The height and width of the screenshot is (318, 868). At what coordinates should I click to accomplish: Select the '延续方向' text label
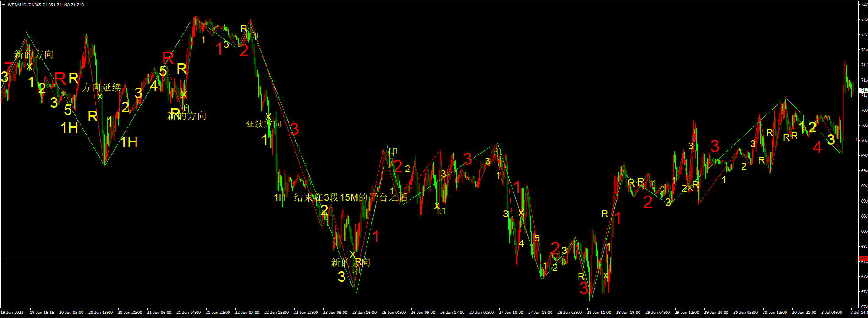[x=264, y=124]
